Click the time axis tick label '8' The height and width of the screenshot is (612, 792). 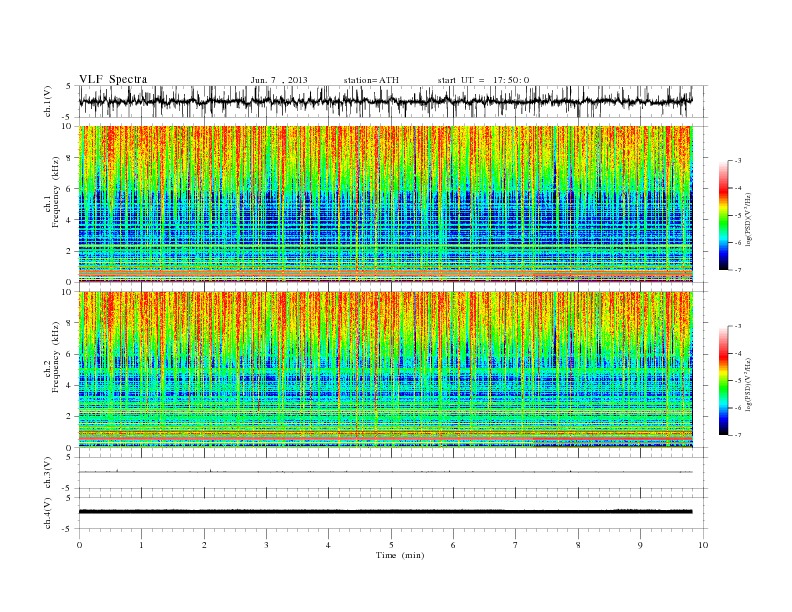click(578, 545)
